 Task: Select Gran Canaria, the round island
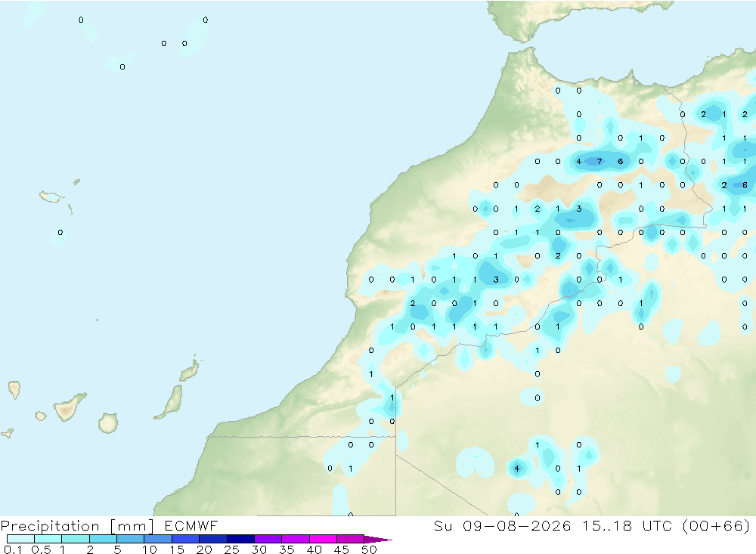(x=108, y=422)
